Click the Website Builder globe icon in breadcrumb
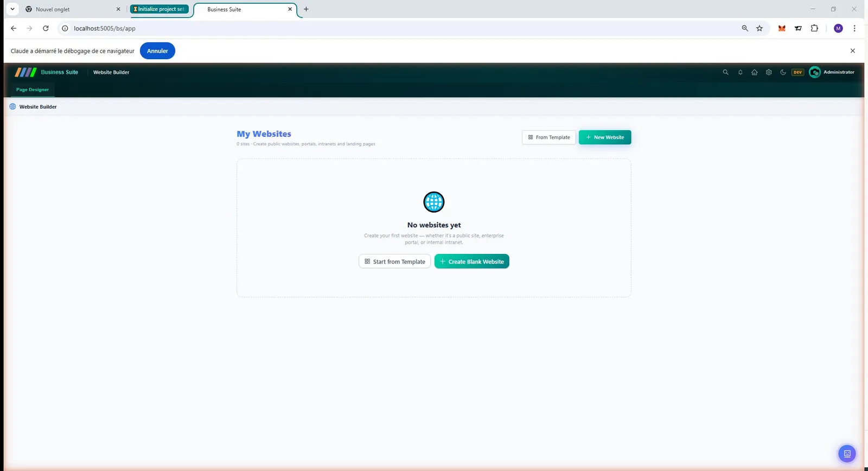Screen dimensions: 868x471 point(12,106)
